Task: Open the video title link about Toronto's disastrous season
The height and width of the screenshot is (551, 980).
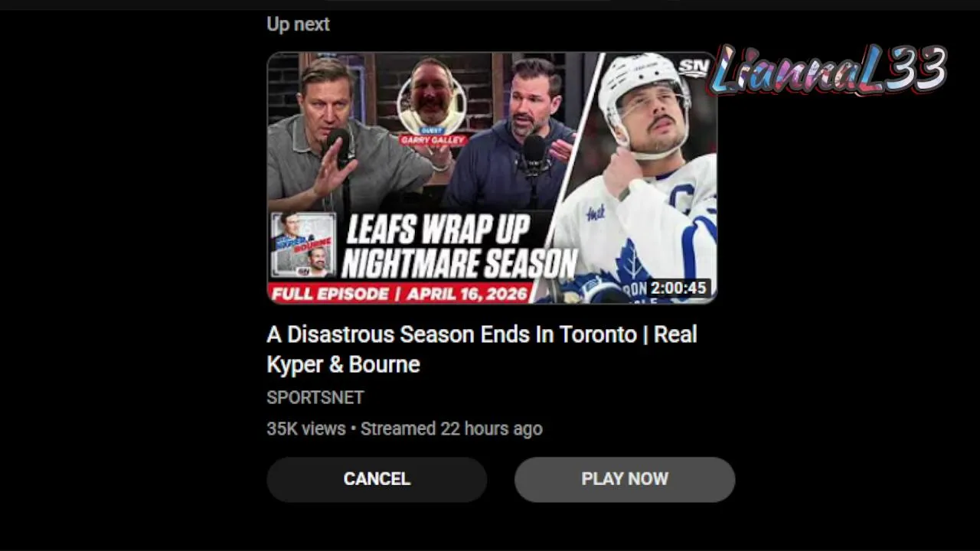Action: click(x=481, y=349)
